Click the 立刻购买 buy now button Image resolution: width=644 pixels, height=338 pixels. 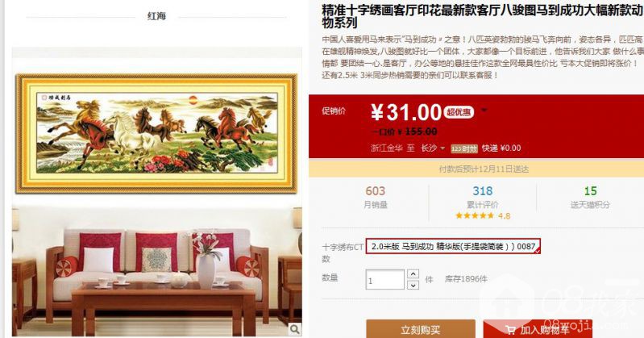[421, 328]
